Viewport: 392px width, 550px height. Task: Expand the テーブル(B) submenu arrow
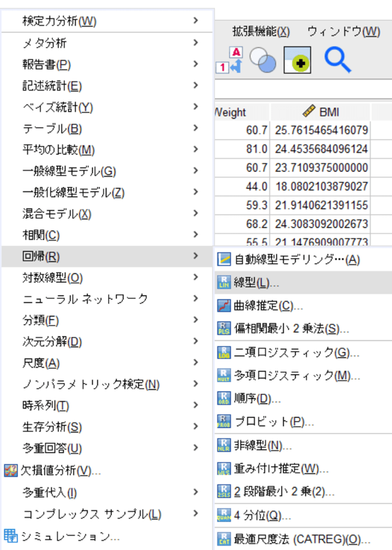pos(195,128)
